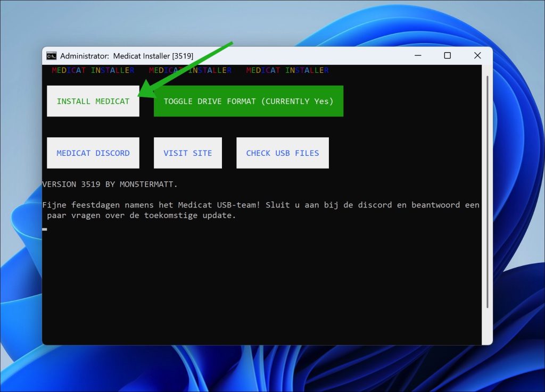This screenshot has width=545, height=392.
Task: Place the cursor at the blinking console prompt
Action: (x=45, y=229)
